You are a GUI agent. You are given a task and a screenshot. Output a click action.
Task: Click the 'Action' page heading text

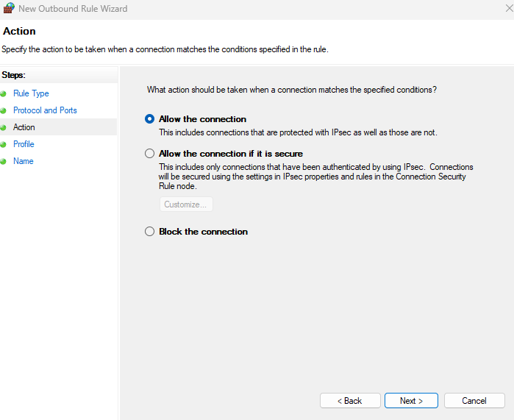[19, 31]
